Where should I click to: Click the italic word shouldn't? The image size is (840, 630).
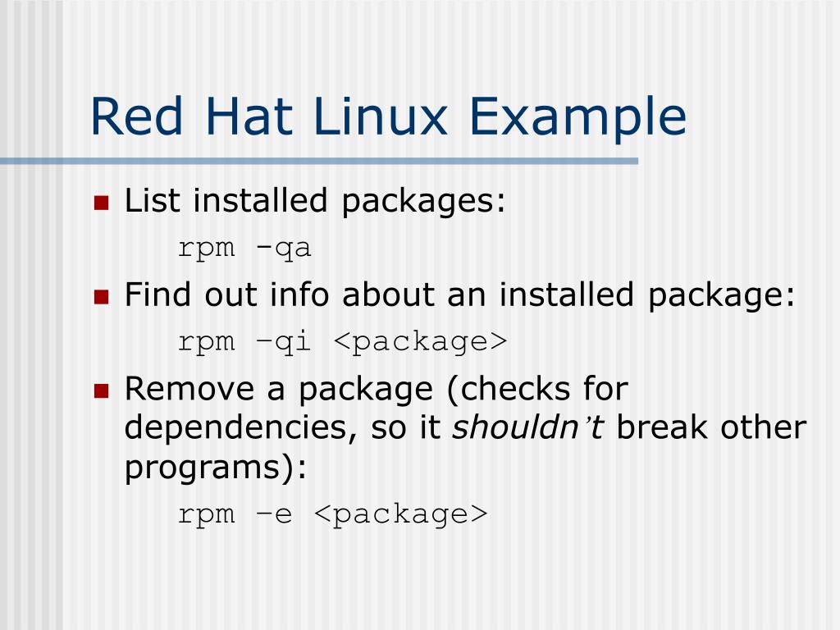pyautogui.click(x=528, y=427)
